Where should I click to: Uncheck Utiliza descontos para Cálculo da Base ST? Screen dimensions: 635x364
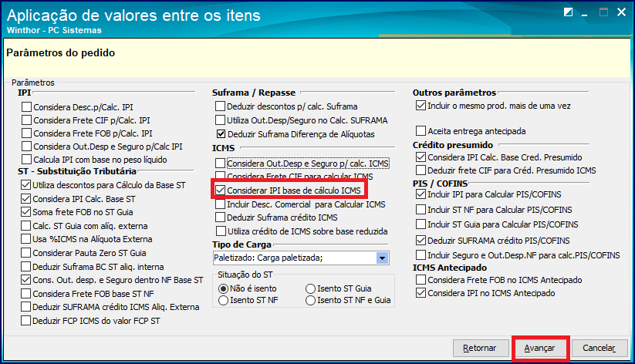point(26,185)
